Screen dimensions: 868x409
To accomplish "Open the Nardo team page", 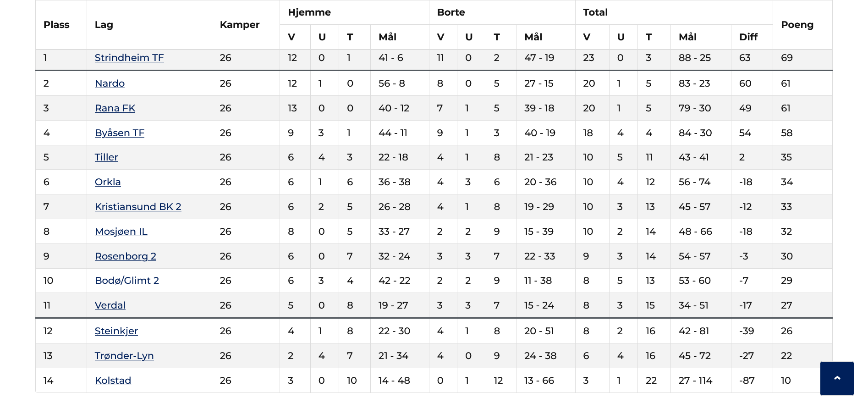I will 110,83.
